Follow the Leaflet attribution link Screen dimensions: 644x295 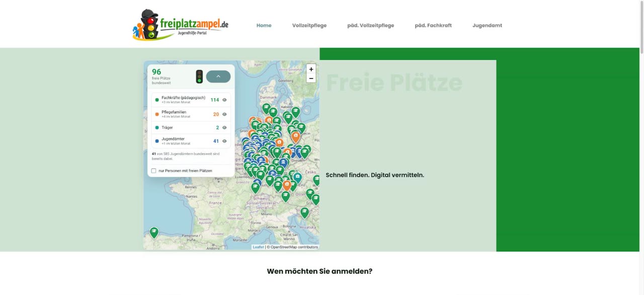258,247
